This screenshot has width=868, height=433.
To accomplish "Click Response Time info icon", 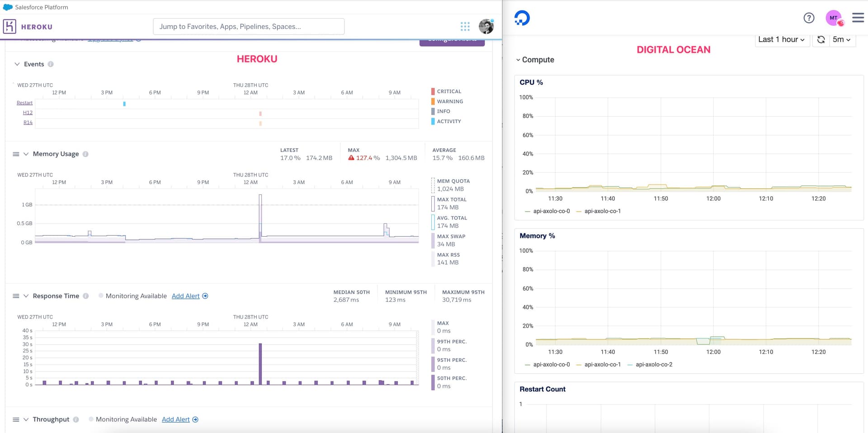I will (86, 296).
